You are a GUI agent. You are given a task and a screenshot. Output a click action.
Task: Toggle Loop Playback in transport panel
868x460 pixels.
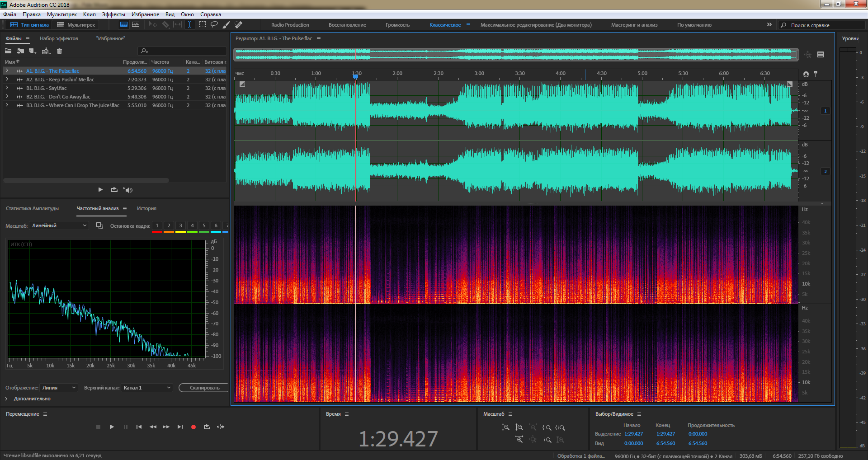coord(207,427)
